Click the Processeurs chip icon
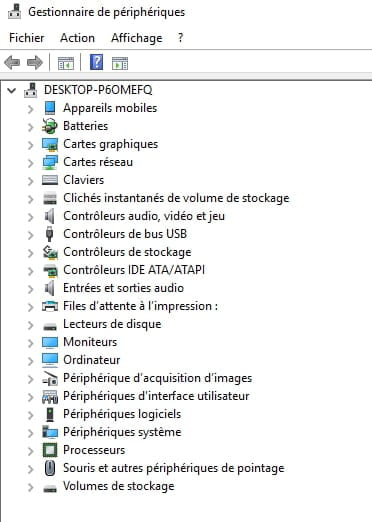 pyautogui.click(x=50, y=450)
